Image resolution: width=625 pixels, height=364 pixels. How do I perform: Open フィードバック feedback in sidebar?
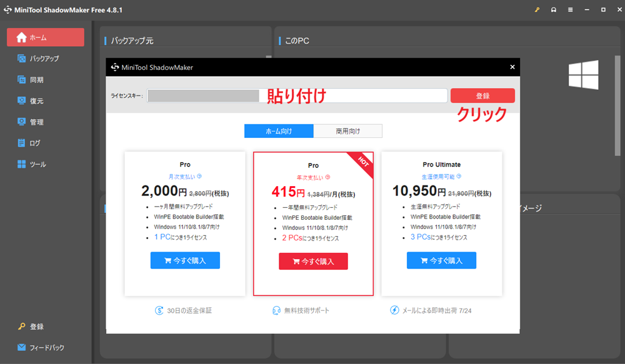[x=41, y=348]
